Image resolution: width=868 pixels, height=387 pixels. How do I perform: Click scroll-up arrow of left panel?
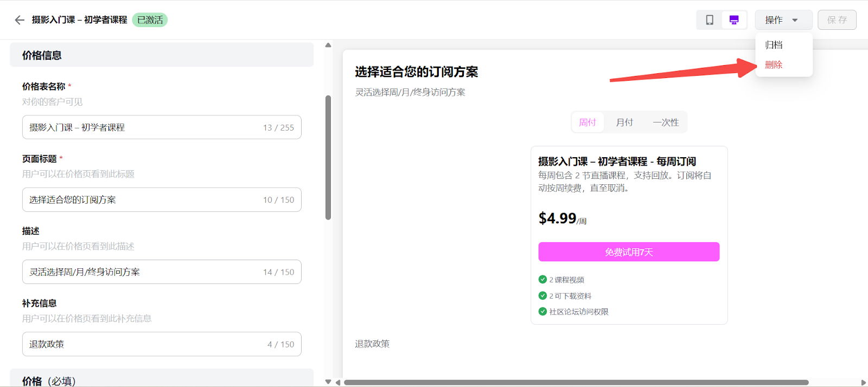coord(328,45)
